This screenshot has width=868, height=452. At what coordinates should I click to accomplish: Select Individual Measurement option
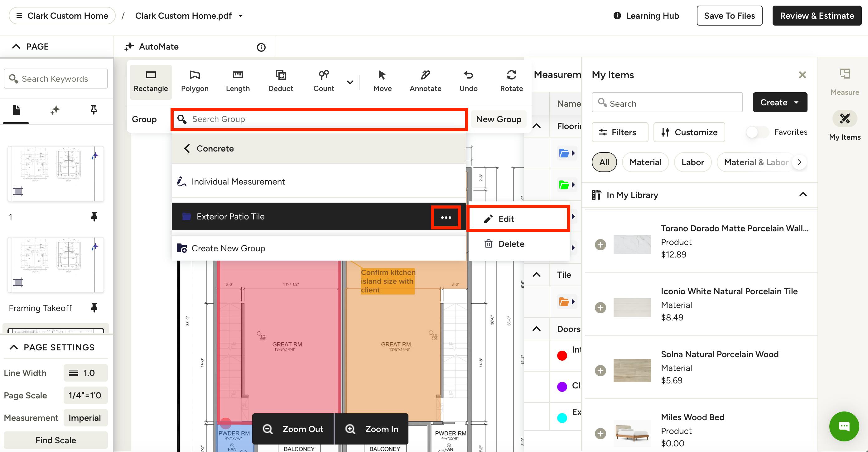tap(319, 181)
